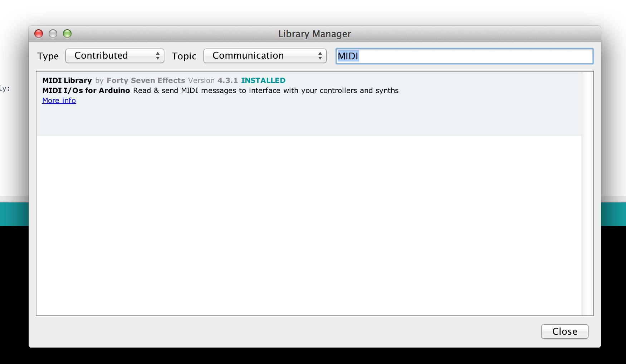Click the Topic label
626x364 pixels.
(184, 56)
